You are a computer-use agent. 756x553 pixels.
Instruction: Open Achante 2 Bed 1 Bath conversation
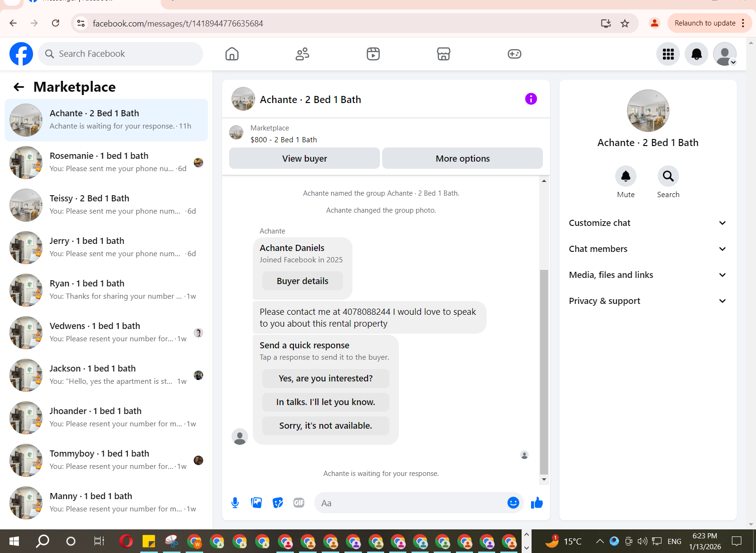106,120
